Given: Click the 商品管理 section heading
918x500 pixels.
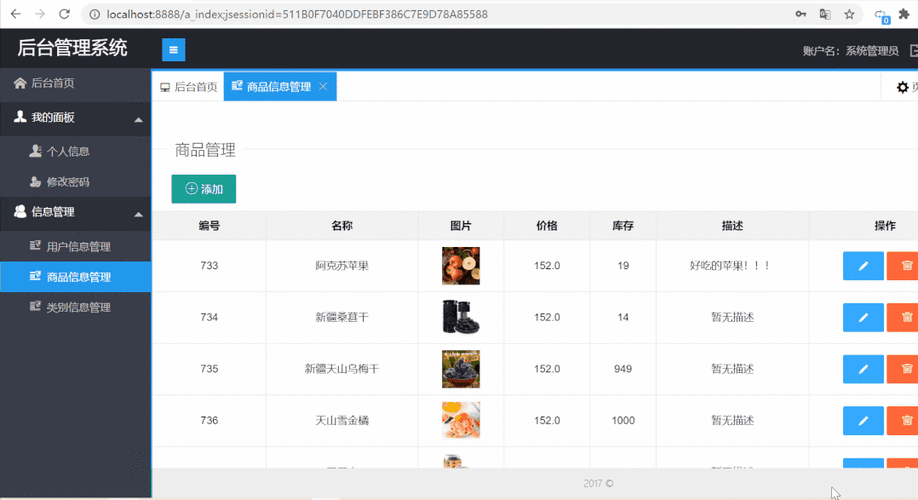Looking at the screenshot, I should click(205, 150).
